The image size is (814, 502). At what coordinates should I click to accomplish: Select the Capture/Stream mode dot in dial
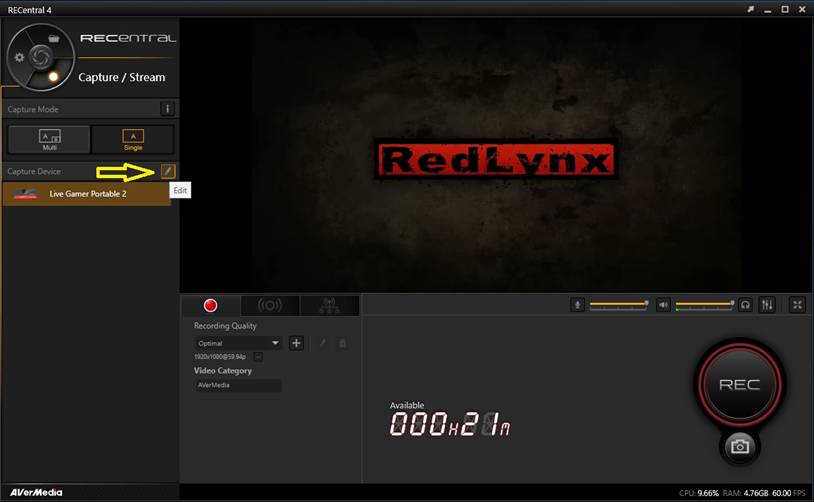pos(53,77)
